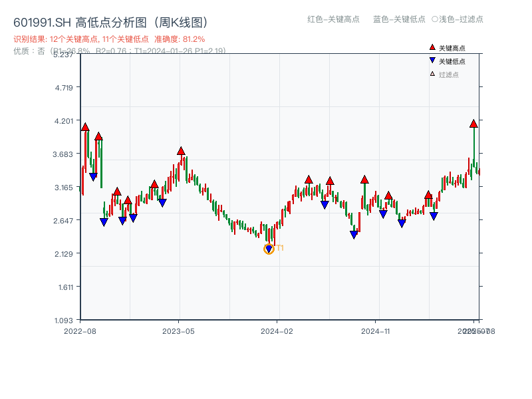Click the red key-high marker at far-right peak
The width and height of the screenshot is (532, 399).
(x=473, y=124)
